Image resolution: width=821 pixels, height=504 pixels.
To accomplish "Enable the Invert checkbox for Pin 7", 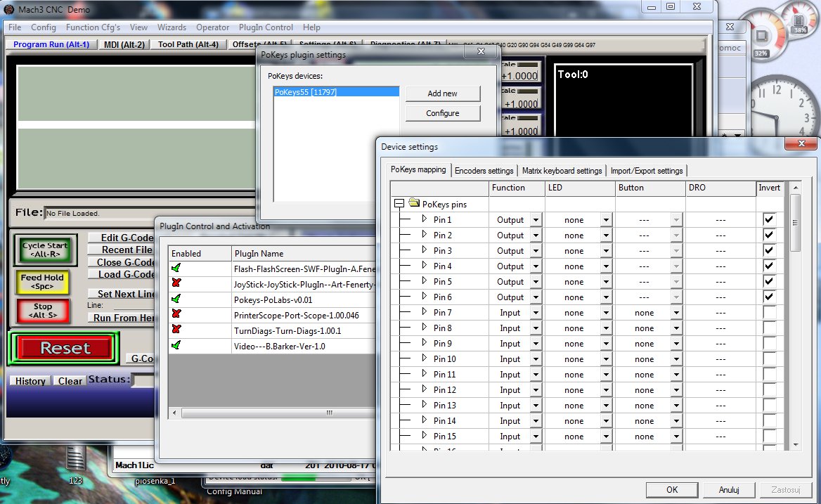I will coord(769,312).
